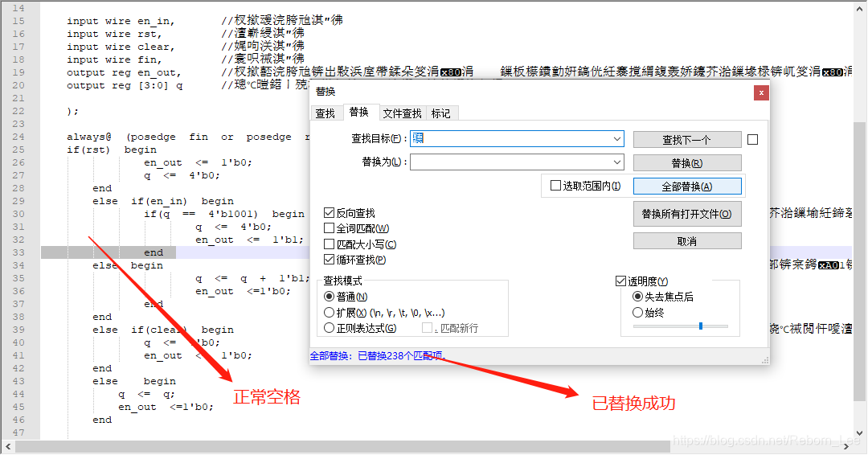Click the code text "else begin" on line 43
868x455 pixels.
point(134,381)
